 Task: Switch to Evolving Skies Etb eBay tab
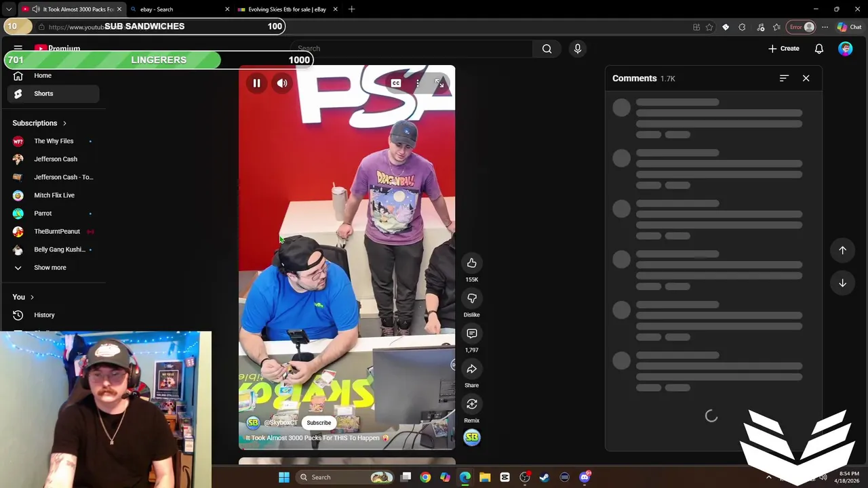(x=288, y=9)
